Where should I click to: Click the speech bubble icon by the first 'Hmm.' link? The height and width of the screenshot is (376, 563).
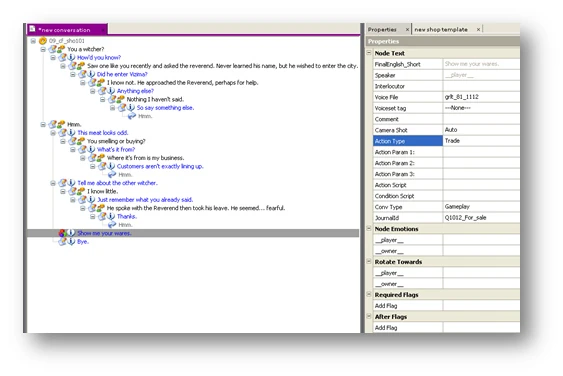point(132,116)
